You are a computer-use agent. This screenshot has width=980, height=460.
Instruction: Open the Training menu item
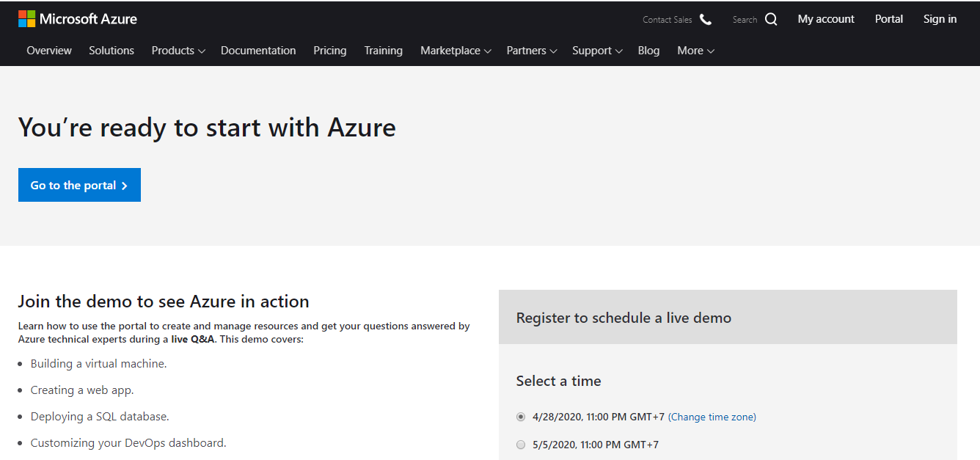(384, 51)
